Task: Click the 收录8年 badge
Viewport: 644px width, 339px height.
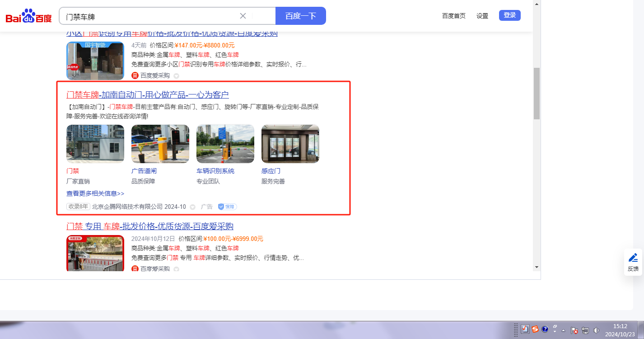Action: [78, 207]
